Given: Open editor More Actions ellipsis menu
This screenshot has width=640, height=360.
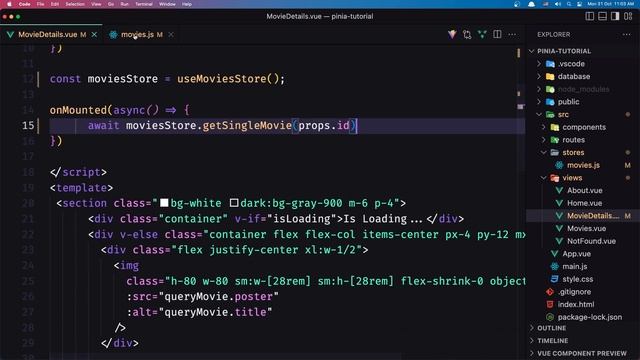Looking at the screenshot, I should [512, 34].
